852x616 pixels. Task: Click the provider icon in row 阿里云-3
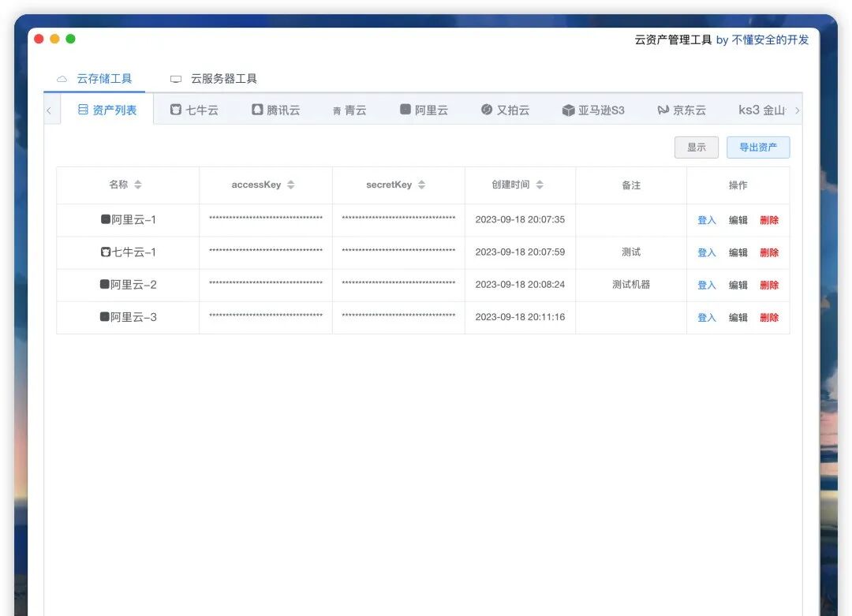click(x=105, y=317)
